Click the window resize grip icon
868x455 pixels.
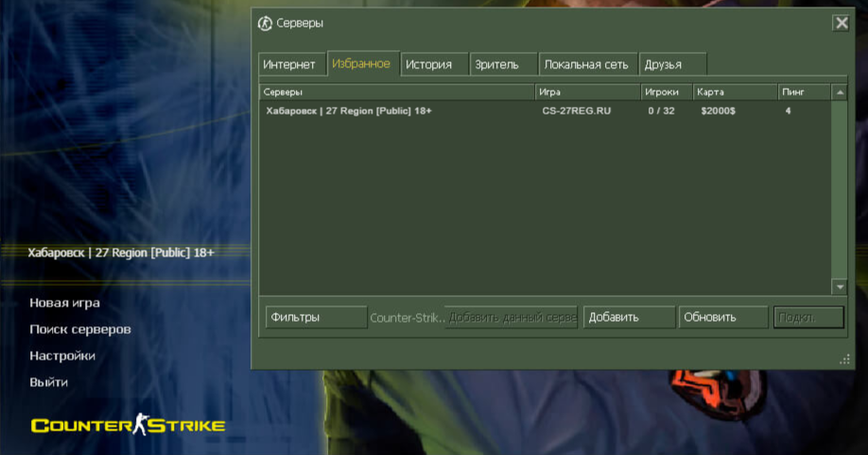pyautogui.click(x=844, y=359)
